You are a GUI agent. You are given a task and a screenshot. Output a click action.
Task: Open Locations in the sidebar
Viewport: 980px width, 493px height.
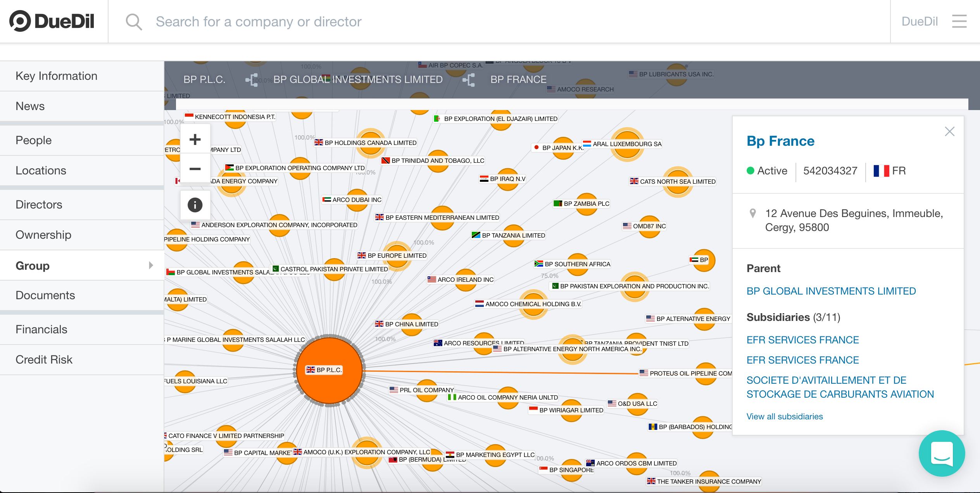tap(82, 171)
